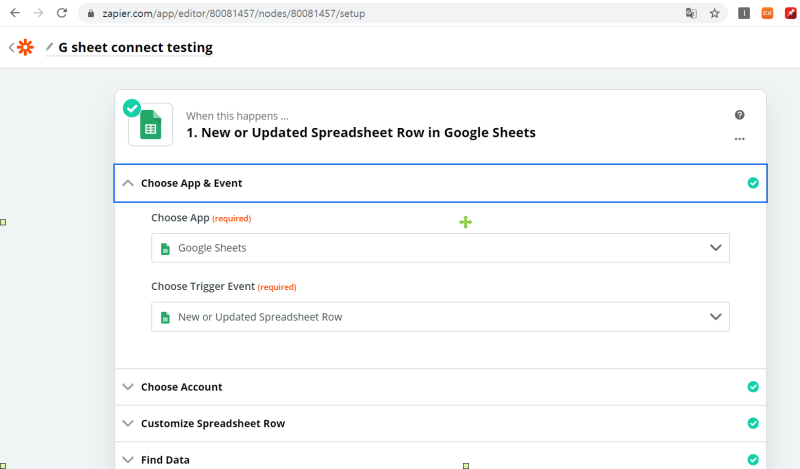The image size is (800, 469).
Task: Reload the page with browser refresh icon
Action: point(62,13)
